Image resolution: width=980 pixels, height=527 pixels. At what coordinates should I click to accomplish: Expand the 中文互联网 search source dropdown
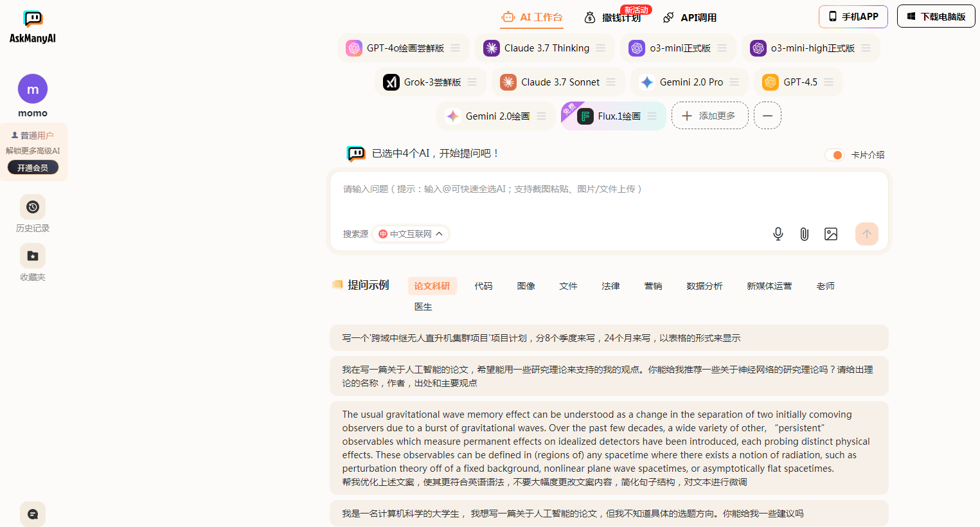(x=410, y=233)
